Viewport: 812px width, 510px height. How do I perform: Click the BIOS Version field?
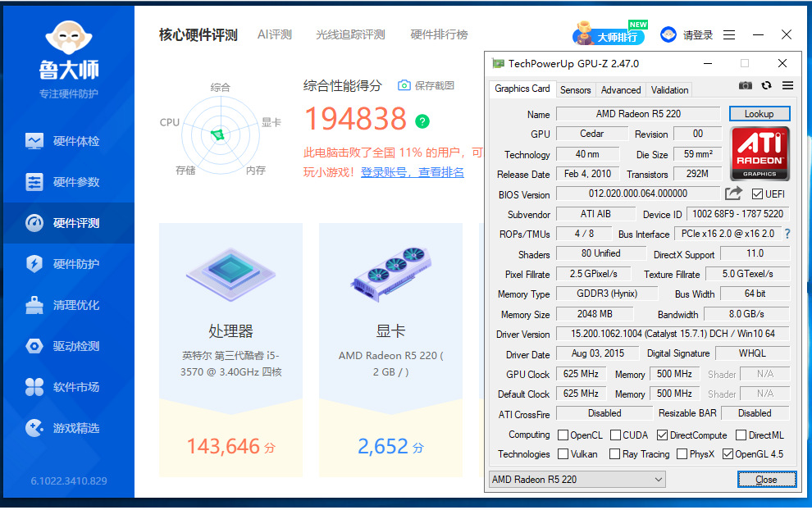(638, 194)
